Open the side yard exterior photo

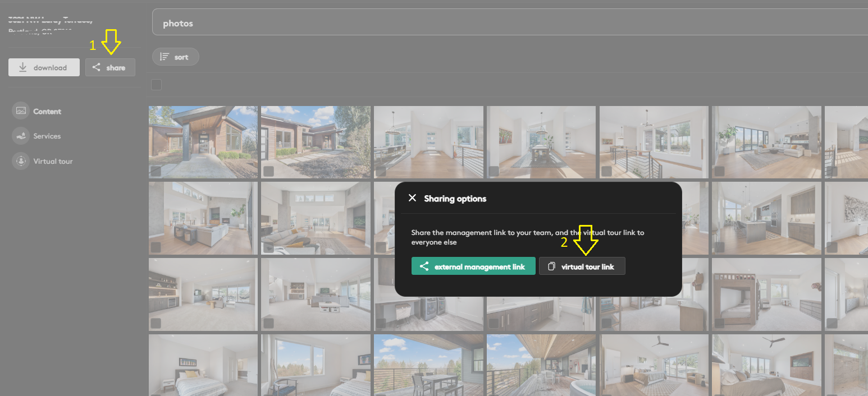[x=316, y=142]
